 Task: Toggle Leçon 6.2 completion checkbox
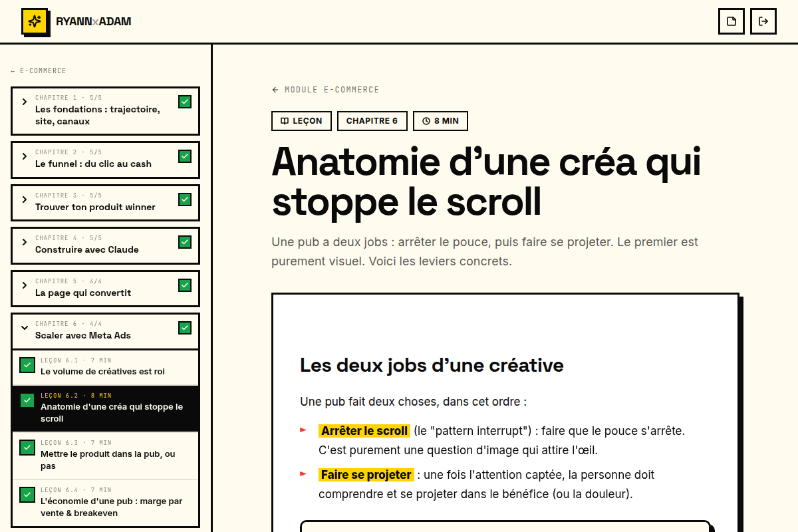27,400
